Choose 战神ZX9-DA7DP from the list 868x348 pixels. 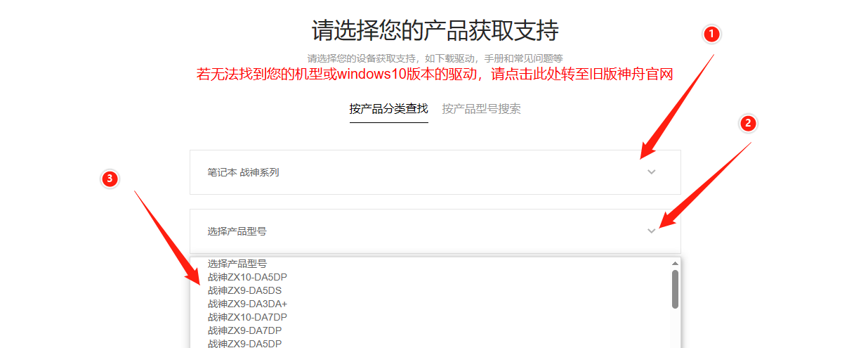click(x=430, y=330)
